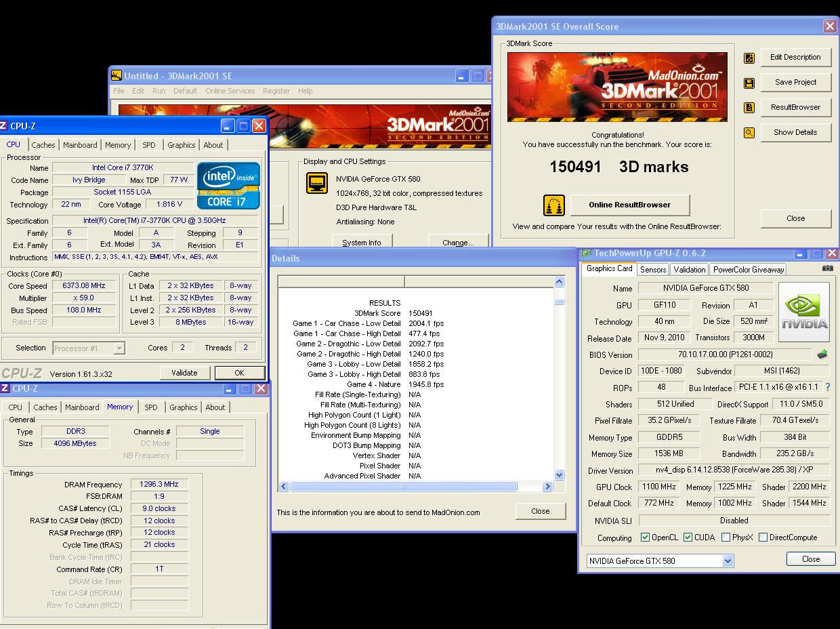Click the Show Details button

click(x=795, y=132)
